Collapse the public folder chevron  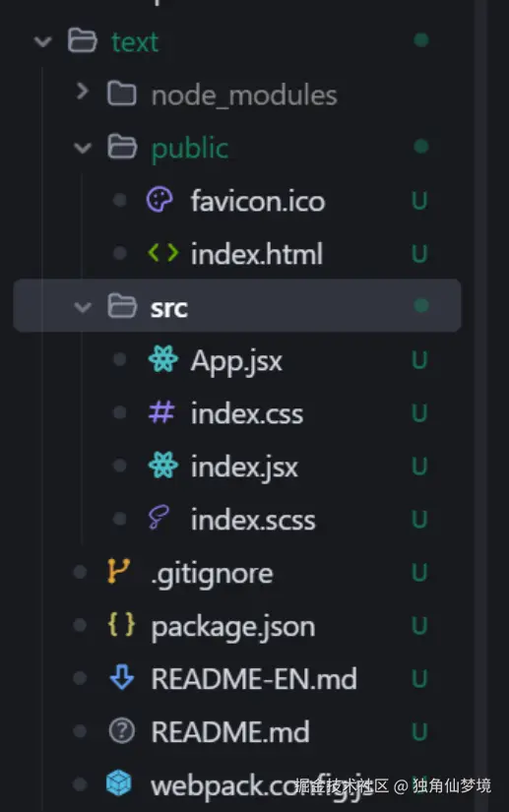(83, 148)
